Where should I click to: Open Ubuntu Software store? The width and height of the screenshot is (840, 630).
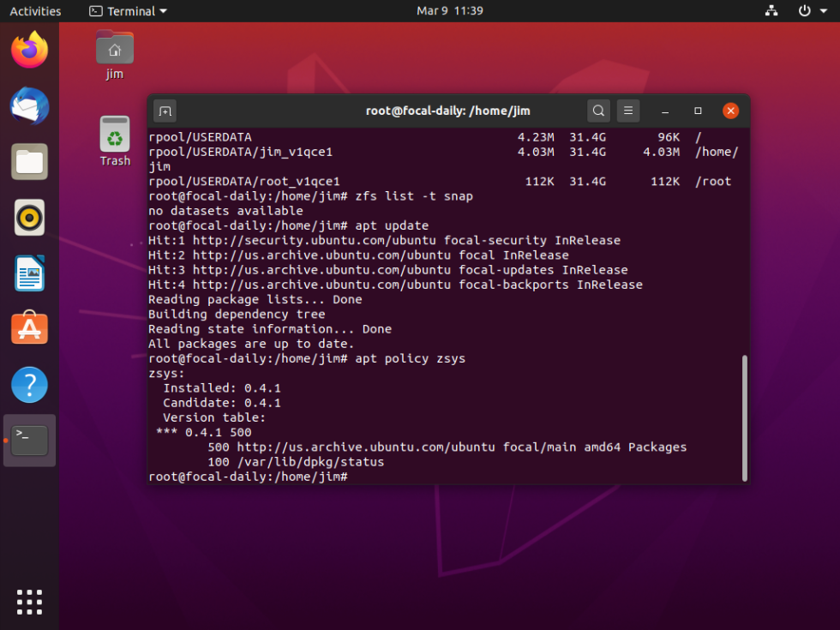click(x=29, y=328)
